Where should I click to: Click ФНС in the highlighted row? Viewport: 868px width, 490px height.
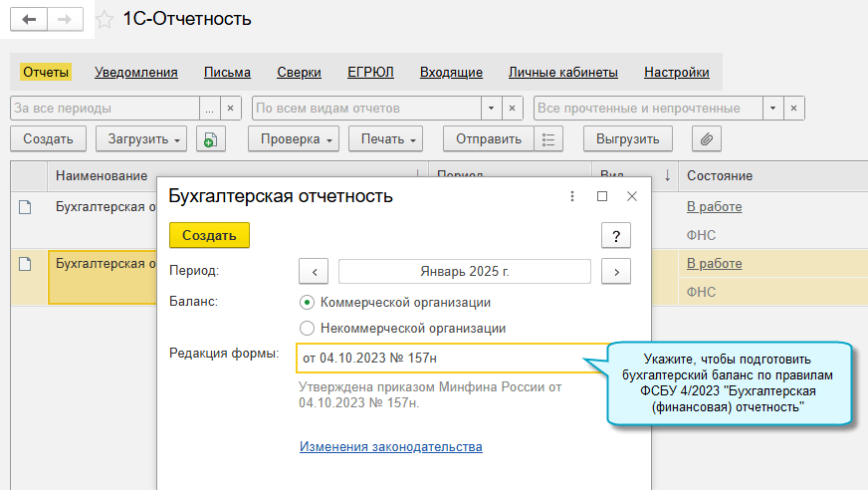click(701, 292)
